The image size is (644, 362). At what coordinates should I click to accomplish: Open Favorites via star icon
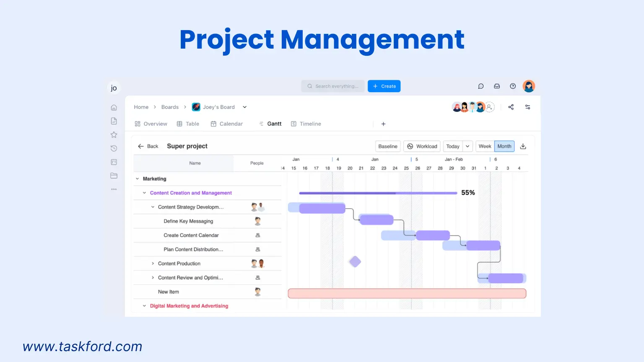coord(114,134)
